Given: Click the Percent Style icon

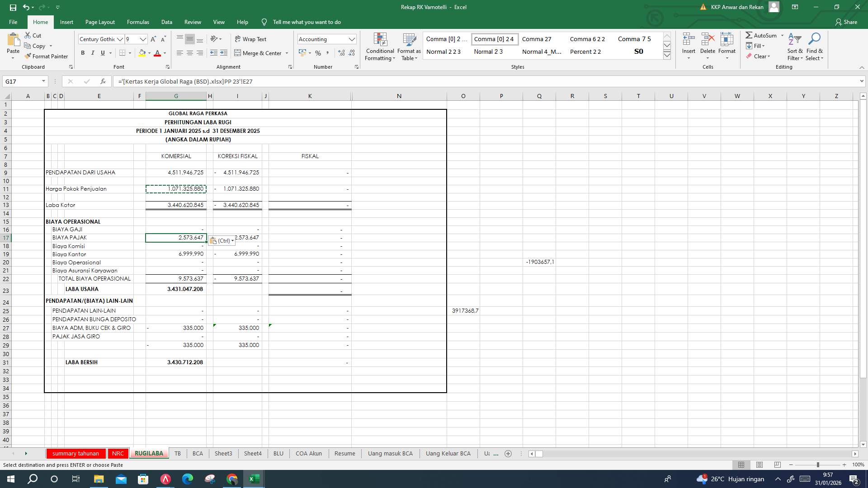Looking at the screenshot, I should [318, 53].
